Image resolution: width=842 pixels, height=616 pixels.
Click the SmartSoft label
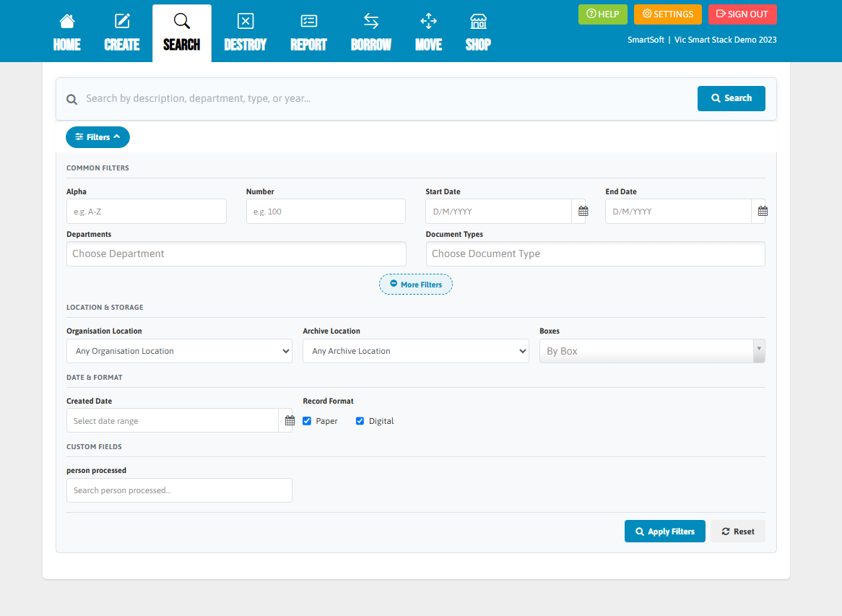point(646,40)
